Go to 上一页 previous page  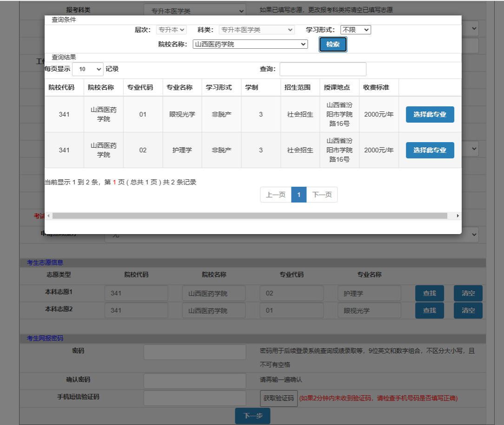[x=276, y=195]
